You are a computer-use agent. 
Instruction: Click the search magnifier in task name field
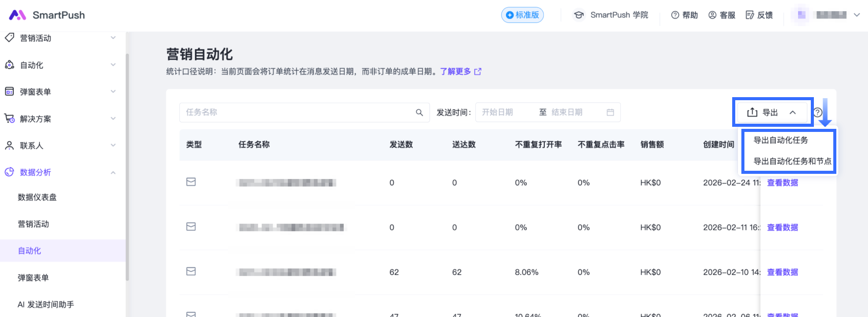click(x=419, y=112)
